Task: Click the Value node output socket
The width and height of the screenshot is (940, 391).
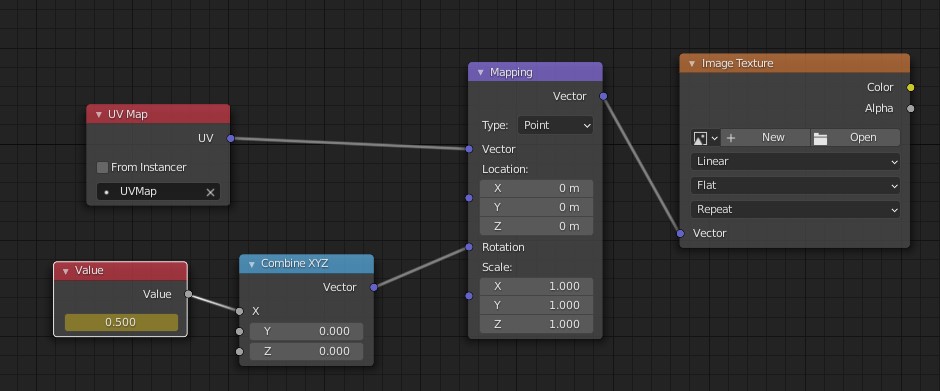Action: pyautogui.click(x=188, y=294)
